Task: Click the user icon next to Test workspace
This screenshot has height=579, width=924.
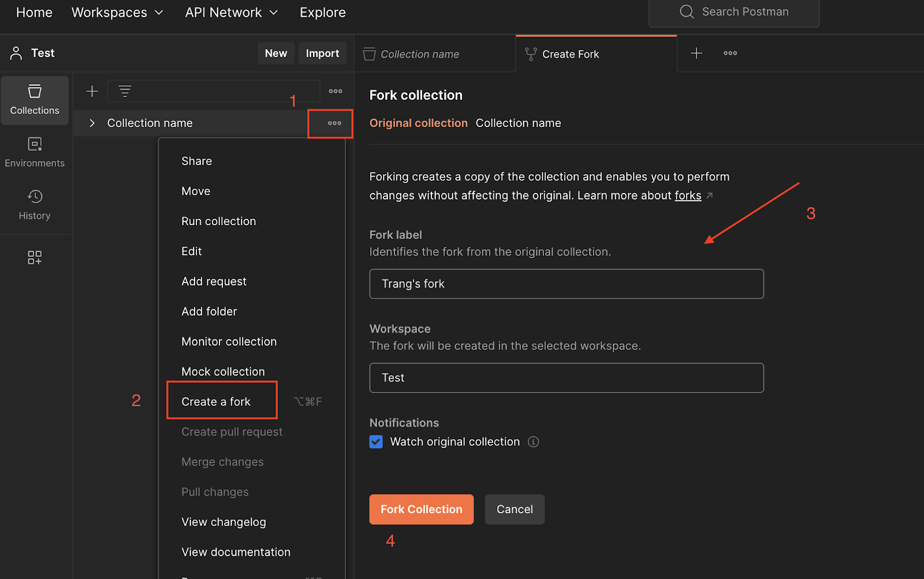Action: [16, 53]
